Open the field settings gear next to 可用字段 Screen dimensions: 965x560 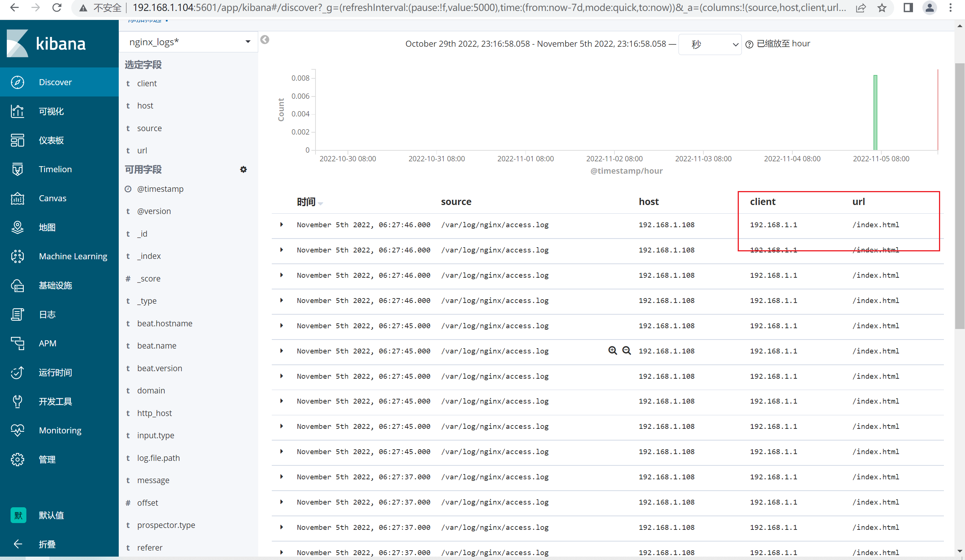244,169
